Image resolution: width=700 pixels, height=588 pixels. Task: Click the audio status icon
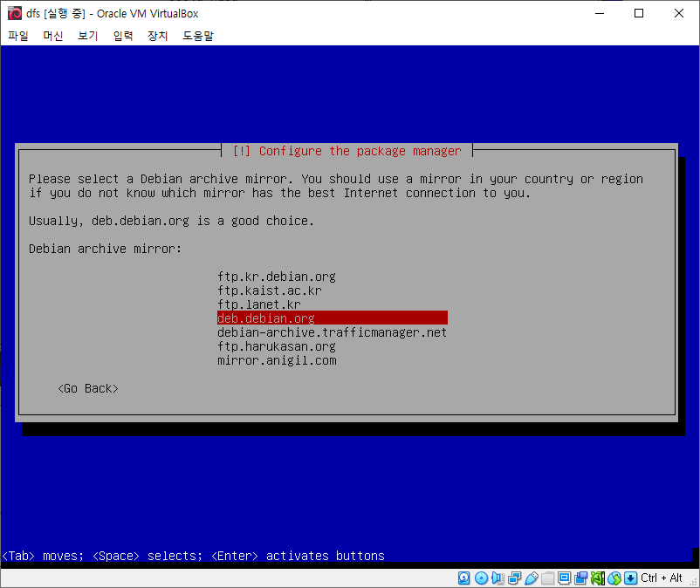[x=498, y=578]
